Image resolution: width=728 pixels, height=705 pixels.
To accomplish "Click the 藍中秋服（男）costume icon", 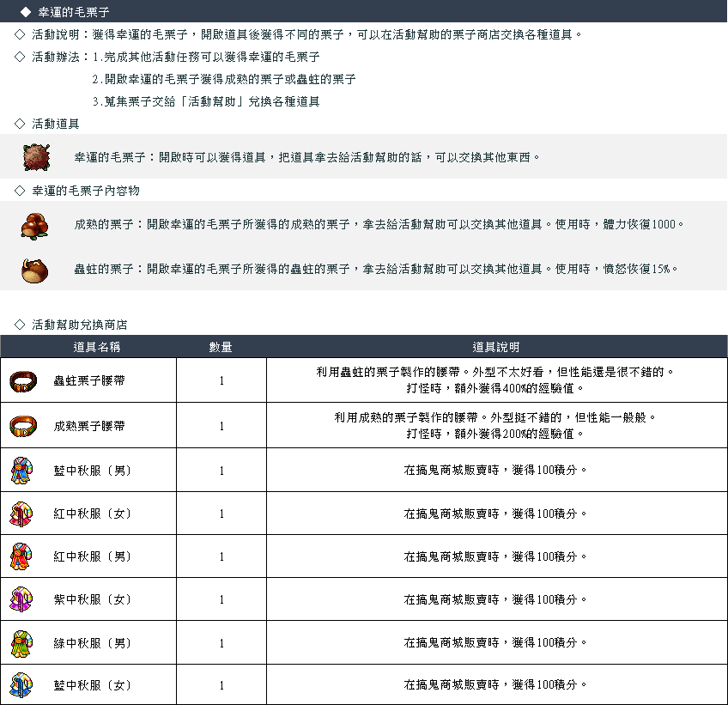I will [x=21, y=471].
